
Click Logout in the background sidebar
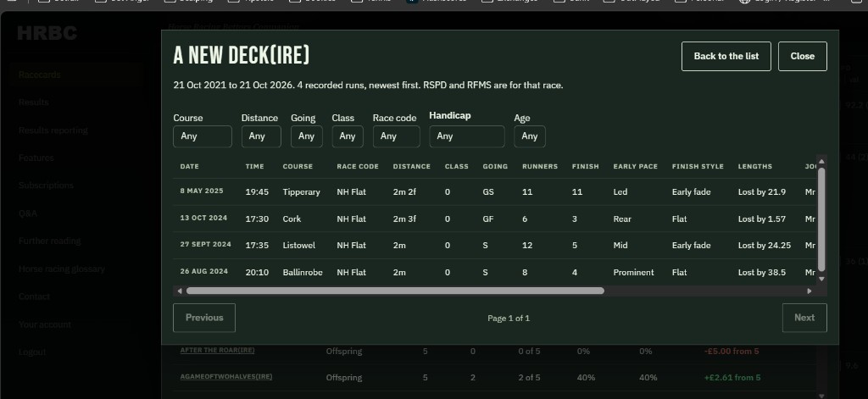[32, 352]
